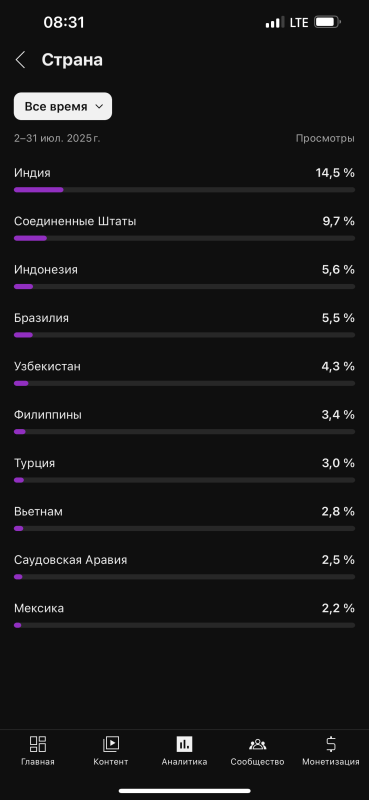Open the Главная dashboard icon
The width and height of the screenshot is (369, 800).
coord(38,744)
